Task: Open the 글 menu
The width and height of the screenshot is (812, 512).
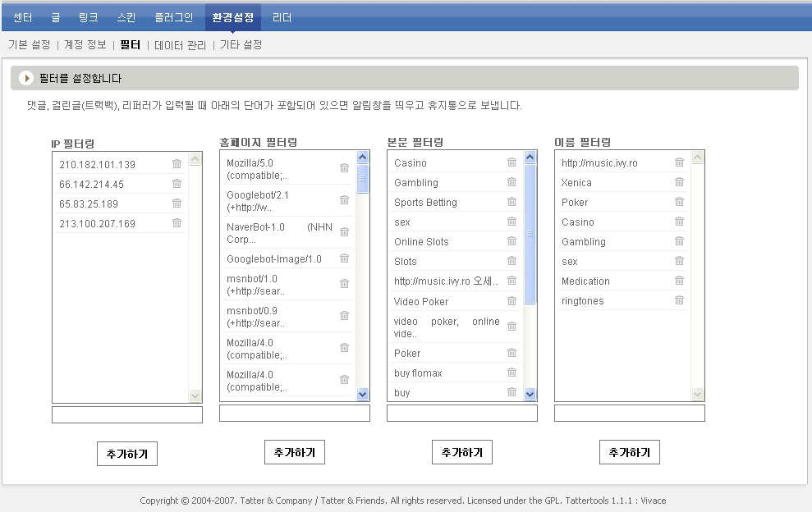Action: [55, 17]
